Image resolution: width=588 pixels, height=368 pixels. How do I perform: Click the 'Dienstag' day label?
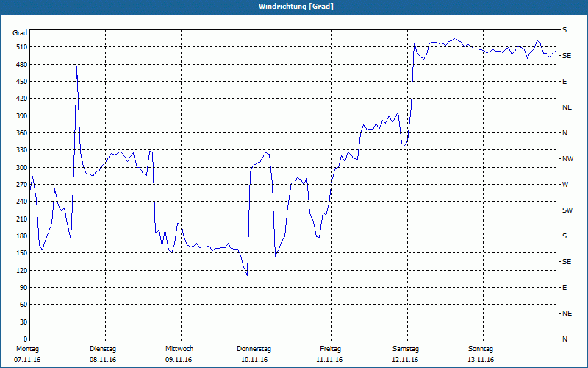pyautogui.click(x=103, y=349)
